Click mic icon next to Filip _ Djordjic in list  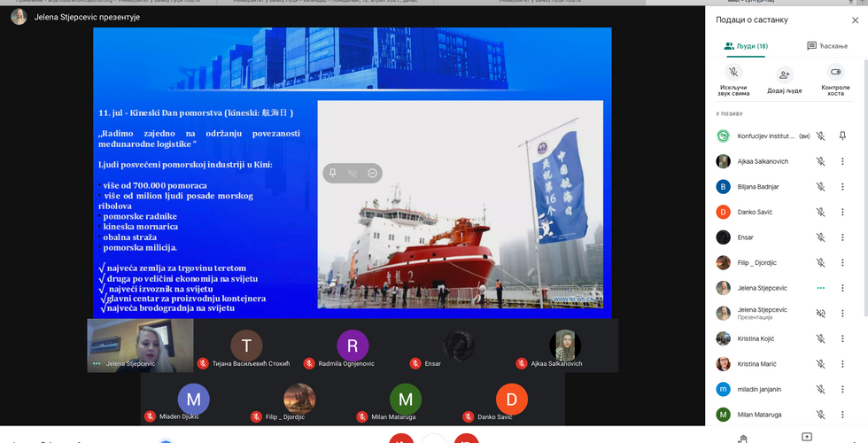point(821,262)
